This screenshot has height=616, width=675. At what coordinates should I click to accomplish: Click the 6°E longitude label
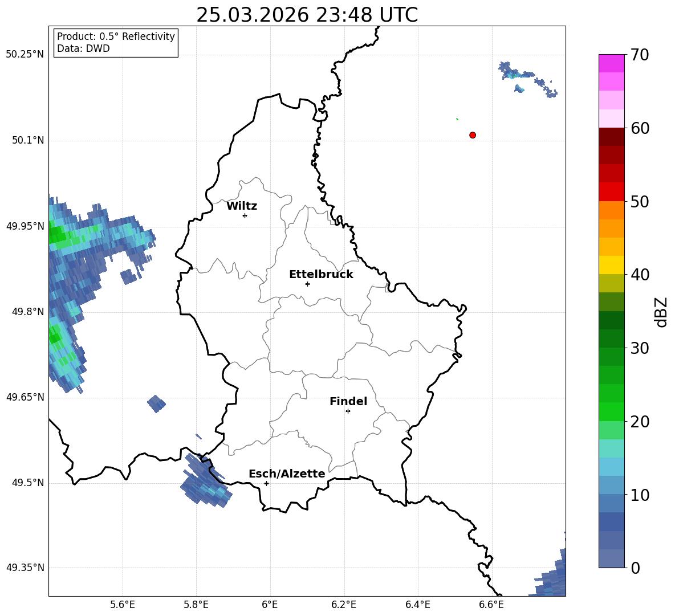[x=270, y=605]
